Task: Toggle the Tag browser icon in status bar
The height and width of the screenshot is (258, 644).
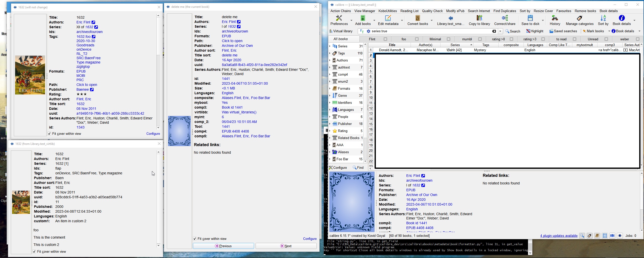Action: [589, 236]
